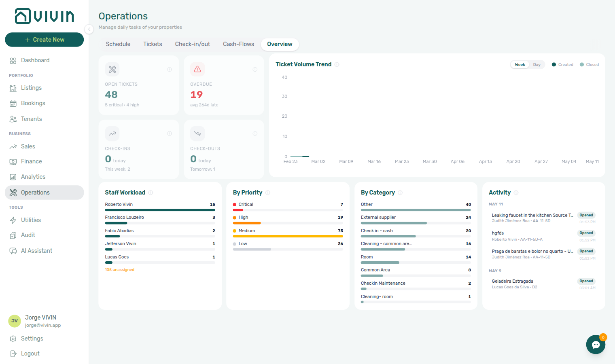Viewport: 615px width, 364px height.
Task: Open the Analytics chart icon
Action: click(13, 177)
